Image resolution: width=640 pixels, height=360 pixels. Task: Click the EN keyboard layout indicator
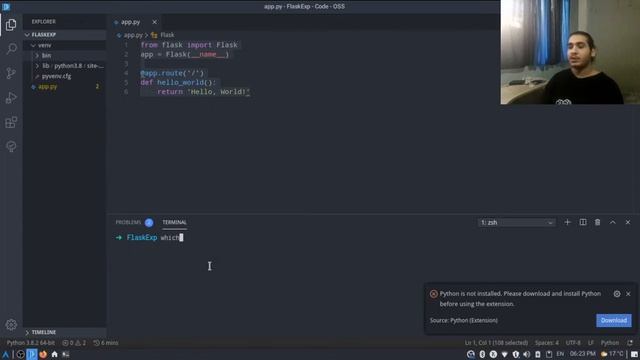(560, 354)
